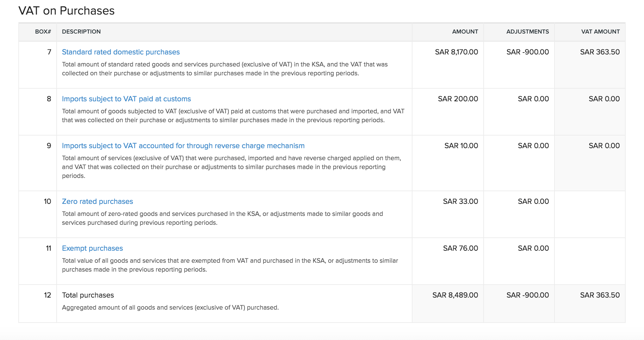The width and height of the screenshot is (644, 340).
Task: Click the BOX# column header
Action: click(43, 32)
